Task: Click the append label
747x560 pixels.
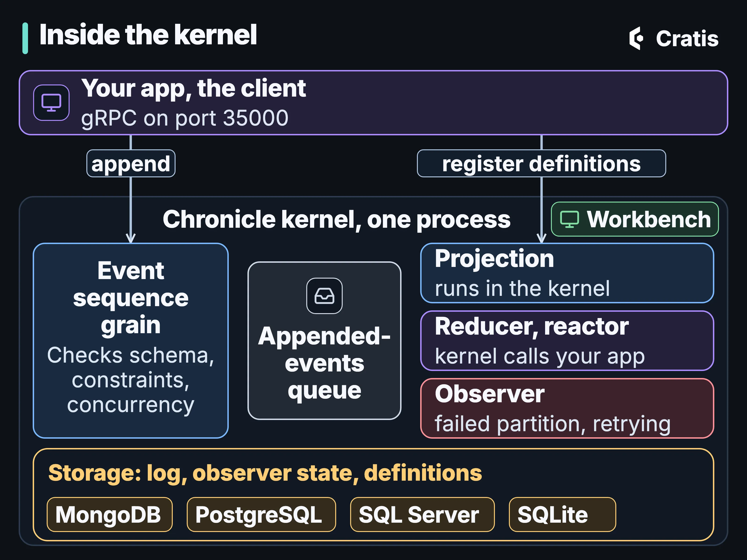Action: [131, 163]
